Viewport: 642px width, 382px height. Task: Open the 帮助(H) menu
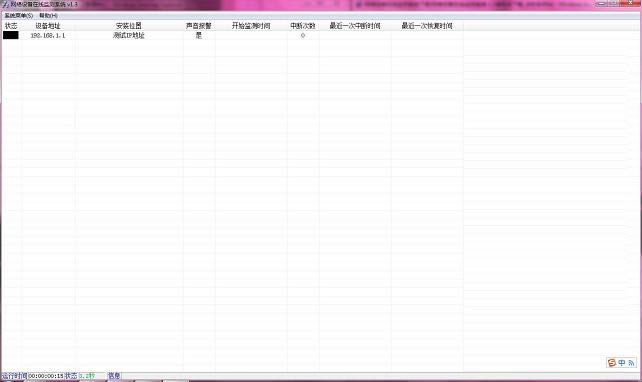point(48,16)
